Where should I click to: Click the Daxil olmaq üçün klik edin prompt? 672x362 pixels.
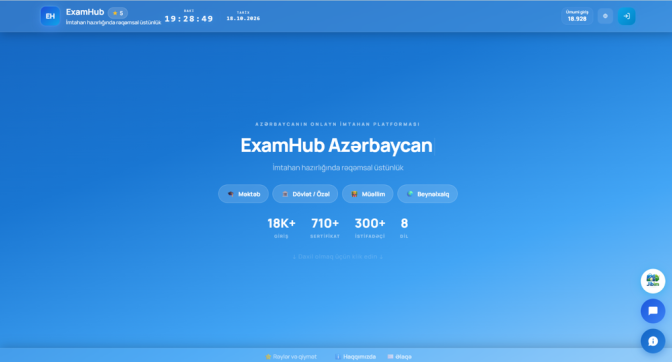pos(338,257)
